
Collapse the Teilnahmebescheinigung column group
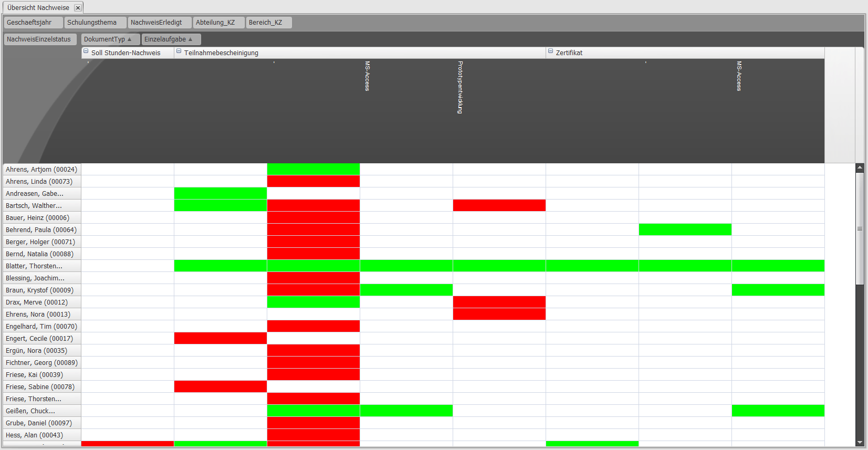[x=179, y=51]
